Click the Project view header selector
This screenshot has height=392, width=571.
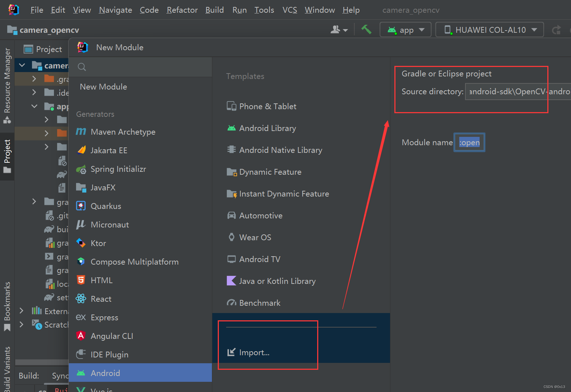43,49
